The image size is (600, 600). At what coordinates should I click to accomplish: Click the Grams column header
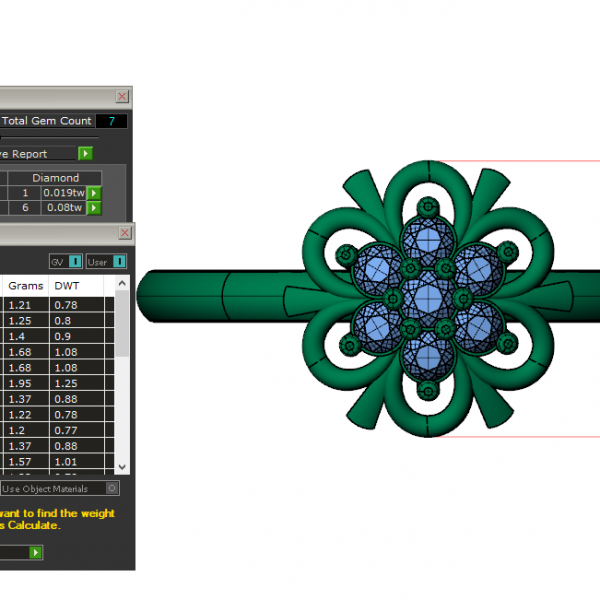(x=24, y=286)
